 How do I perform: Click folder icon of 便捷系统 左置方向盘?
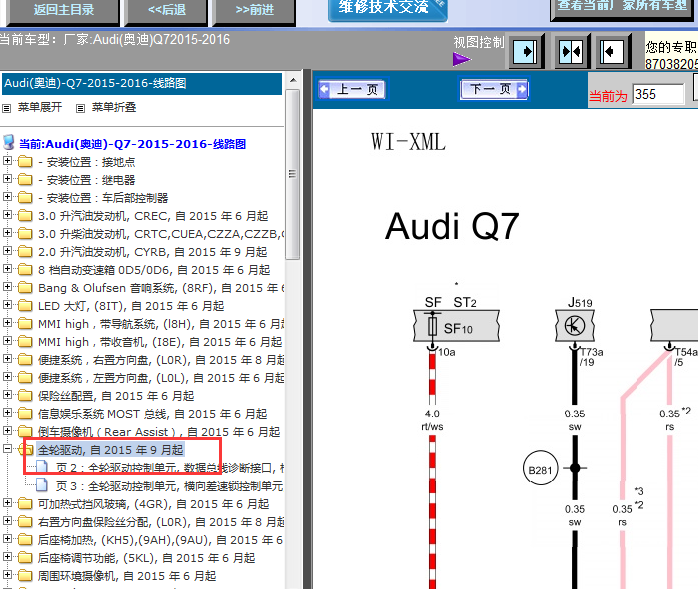pyautogui.click(x=25, y=378)
